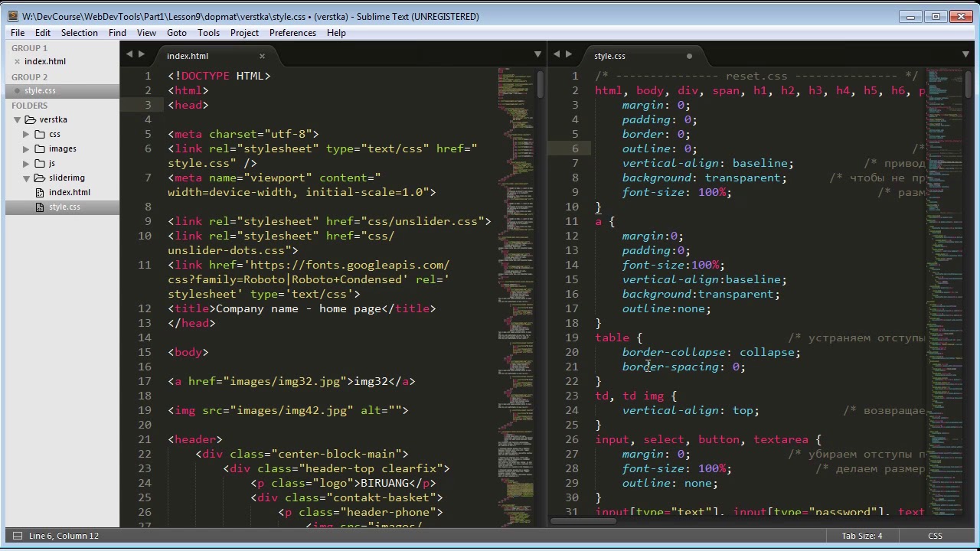
Task: Open right pane tab list dropdown
Action: 965,54
